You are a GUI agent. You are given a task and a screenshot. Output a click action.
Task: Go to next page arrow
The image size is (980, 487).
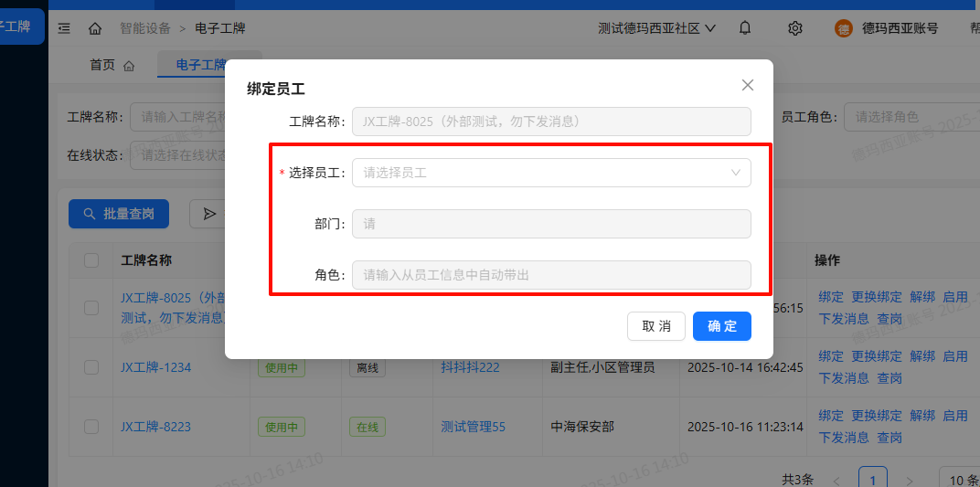(910, 480)
